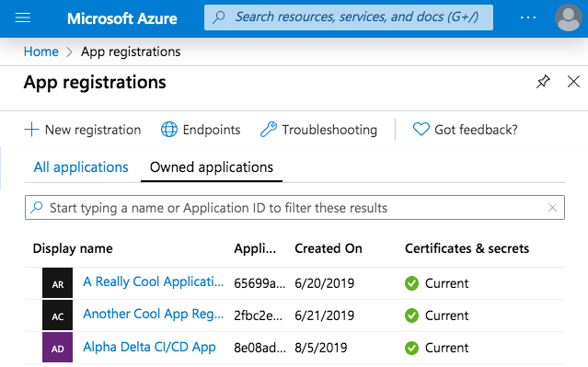Click green check icon in 6/21/2019 row

coord(411,315)
